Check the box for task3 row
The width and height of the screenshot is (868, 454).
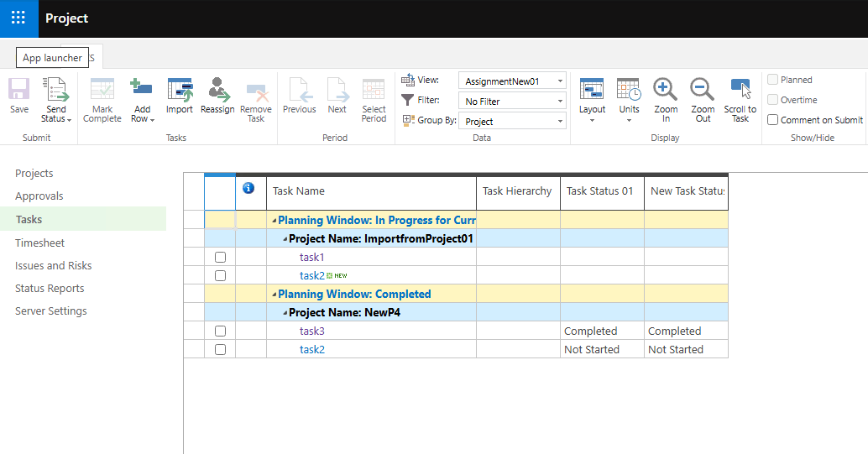pos(220,331)
